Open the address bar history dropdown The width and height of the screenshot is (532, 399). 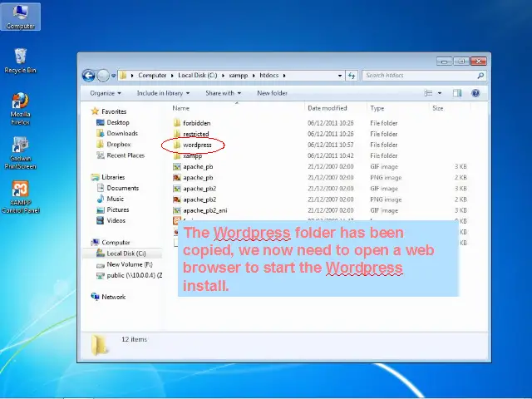340,76
